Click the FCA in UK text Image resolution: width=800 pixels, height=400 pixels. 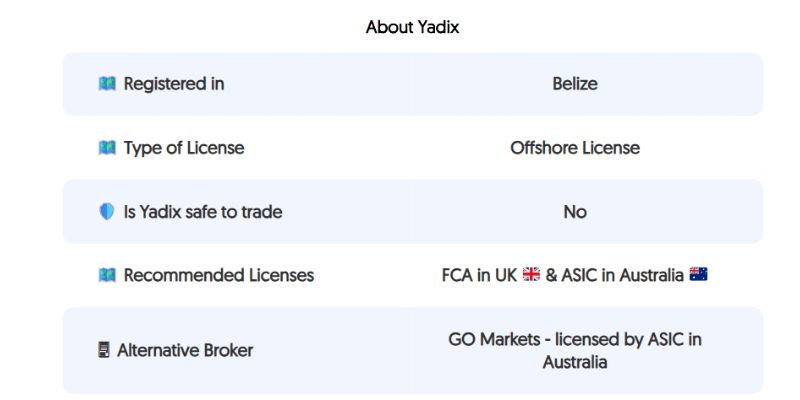pyautogui.click(x=479, y=275)
